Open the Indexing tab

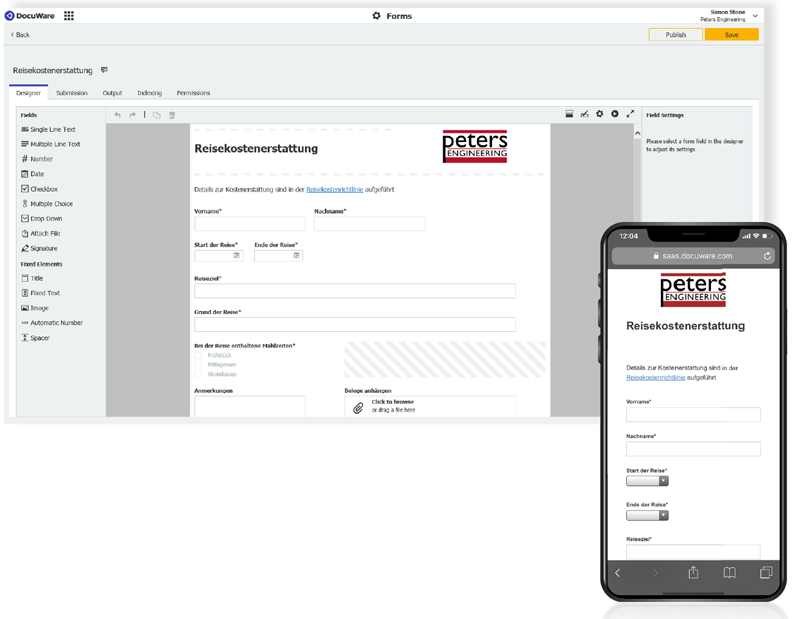coord(149,92)
